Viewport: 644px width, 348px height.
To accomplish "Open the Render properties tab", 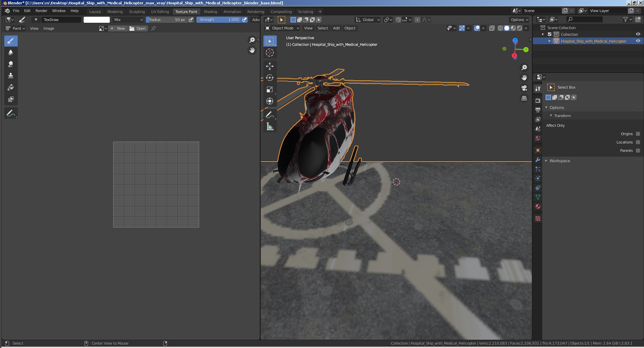I will [x=538, y=100].
